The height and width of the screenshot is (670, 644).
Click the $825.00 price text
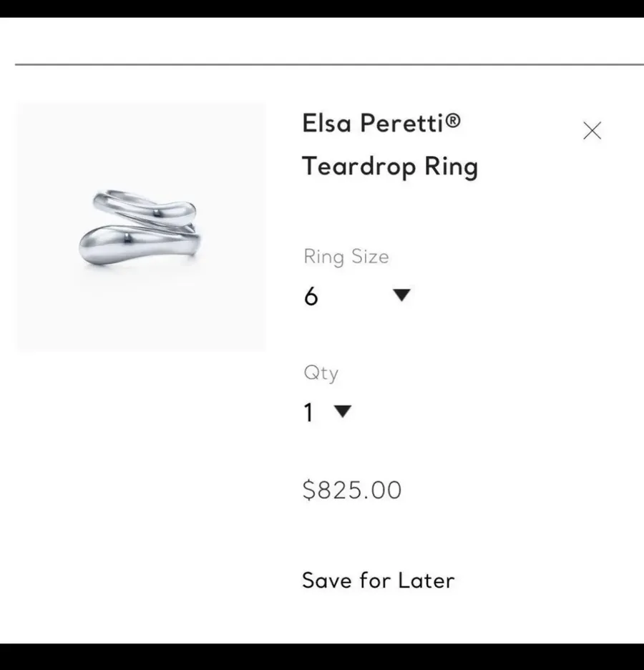click(x=352, y=490)
